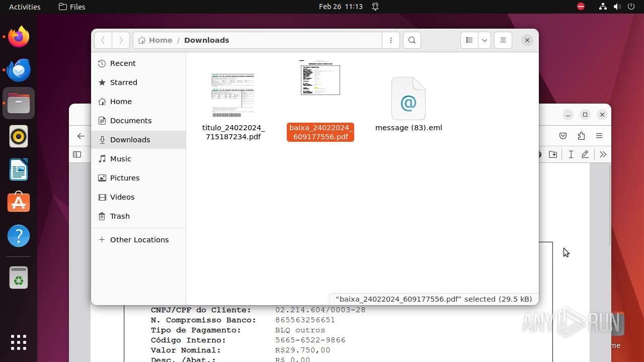Click the message (83).eml file name

pos(409,128)
